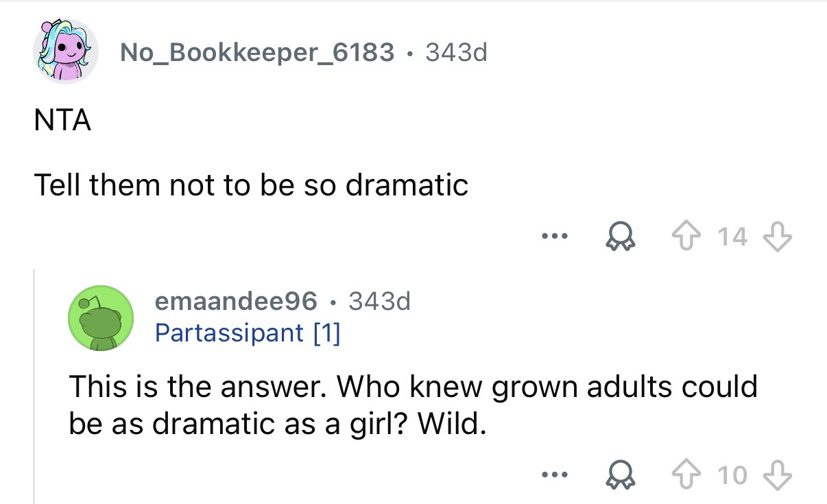Downvote the reply with 10 points
Image resolution: width=827 pixels, height=504 pixels.
point(780,475)
